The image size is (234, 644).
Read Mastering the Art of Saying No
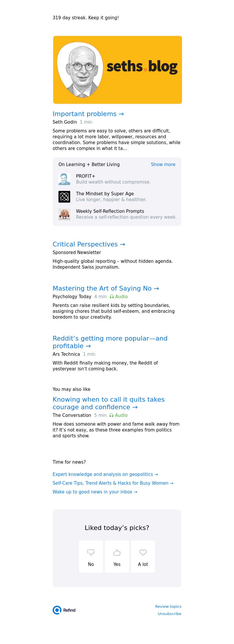(106, 288)
